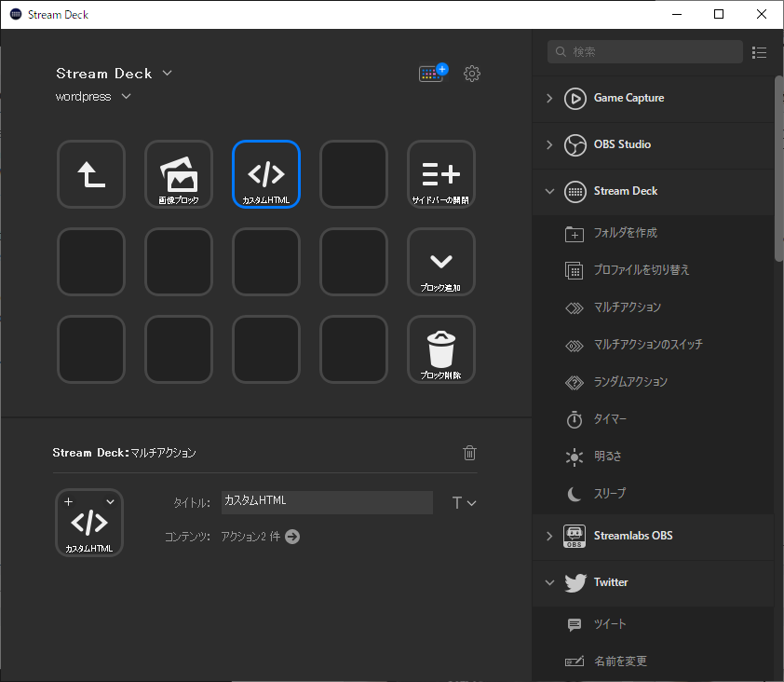Viewport: 784px width, 682px height.
Task: Delete action using trash icon
Action: tap(469, 453)
